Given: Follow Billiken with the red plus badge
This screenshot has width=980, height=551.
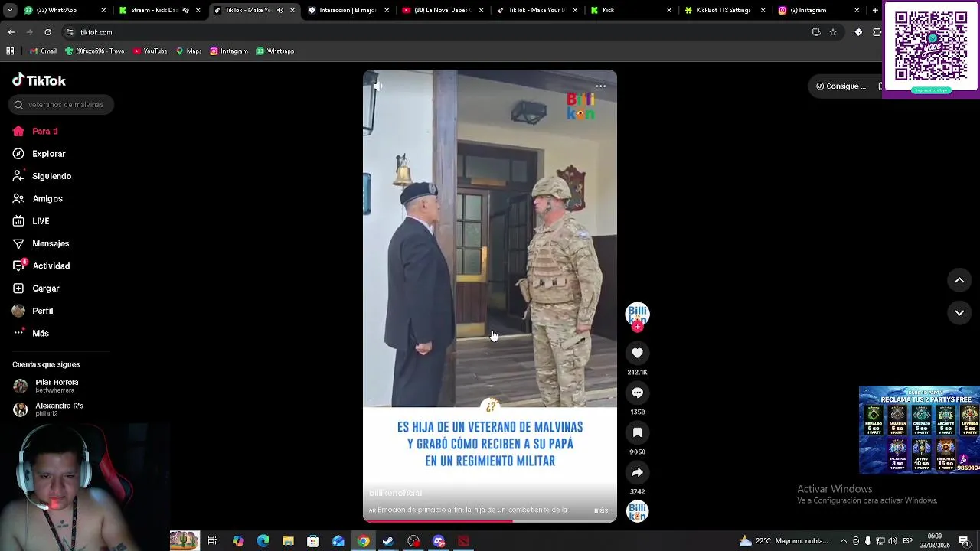Looking at the screenshot, I should coord(637,327).
